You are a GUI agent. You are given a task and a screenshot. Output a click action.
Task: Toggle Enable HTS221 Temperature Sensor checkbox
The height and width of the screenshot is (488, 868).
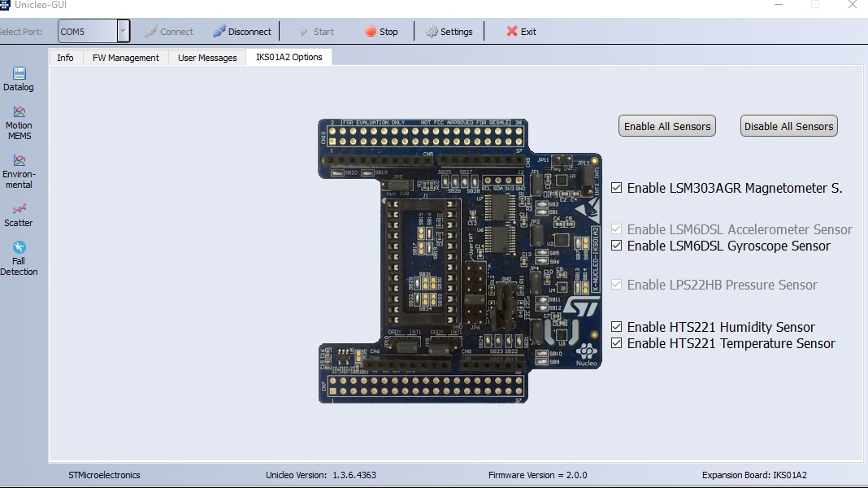click(616, 343)
